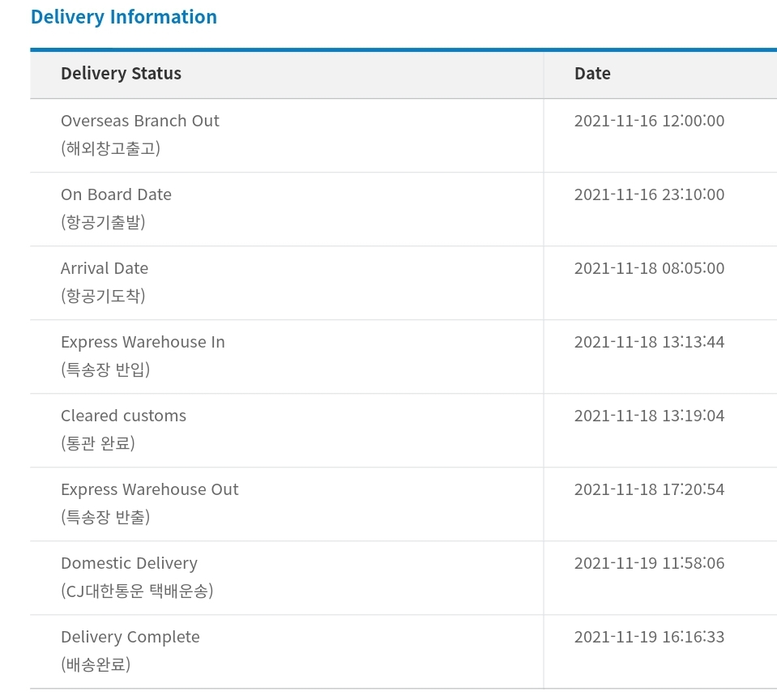
Task: Select the Delivery Complete status
Action: pos(130,637)
